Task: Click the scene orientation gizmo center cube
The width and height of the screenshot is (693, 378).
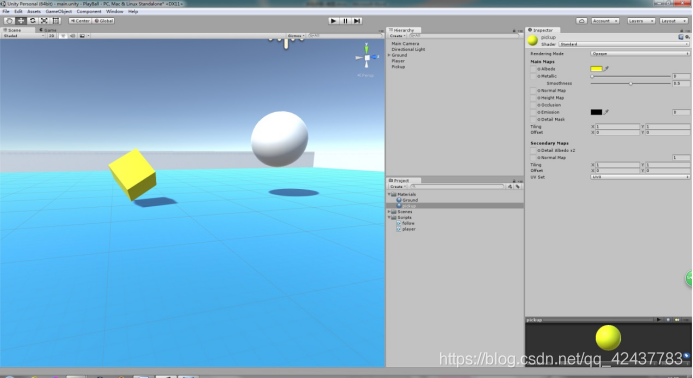Action: (x=367, y=57)
